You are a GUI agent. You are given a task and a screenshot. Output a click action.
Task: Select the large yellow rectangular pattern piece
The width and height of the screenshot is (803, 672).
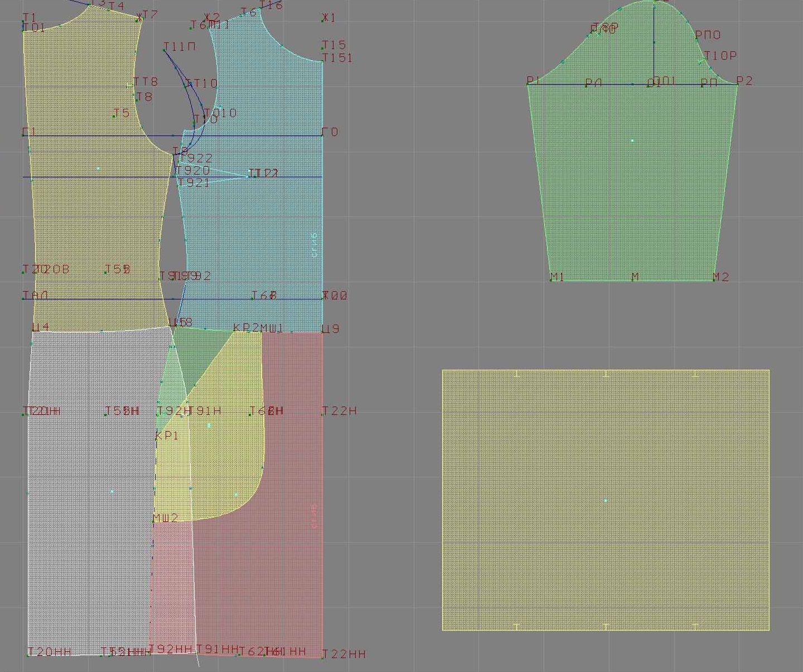[606, 500]
